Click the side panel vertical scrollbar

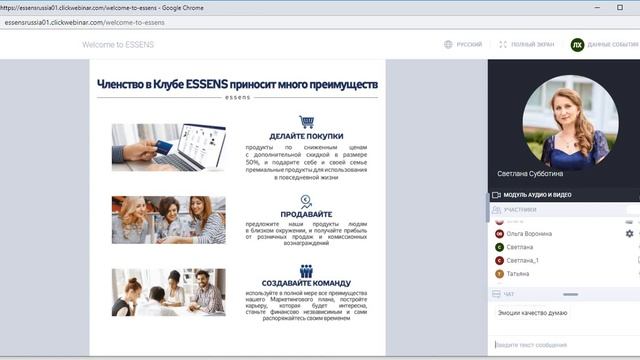487,207
